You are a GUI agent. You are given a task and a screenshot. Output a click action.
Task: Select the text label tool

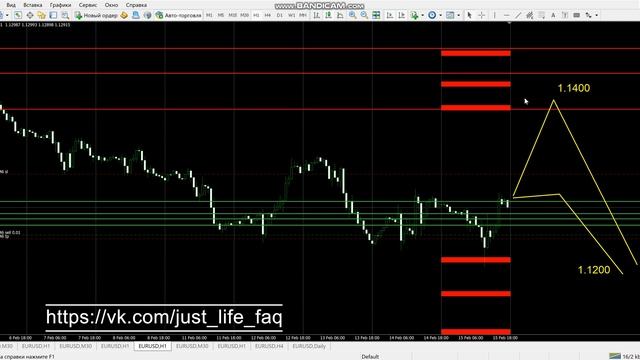coord(564,15)
